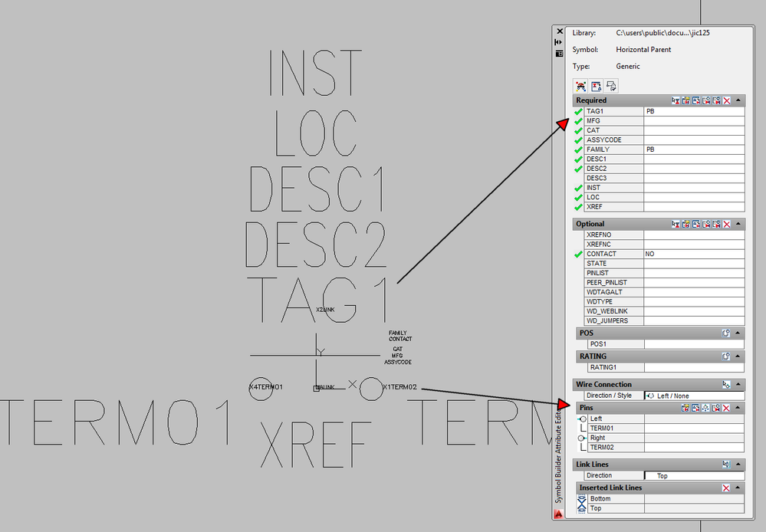Screen dimensions: 766x532
Task: Click the green checkmark beside FAMILY
Action: click(x=578, y=150)
